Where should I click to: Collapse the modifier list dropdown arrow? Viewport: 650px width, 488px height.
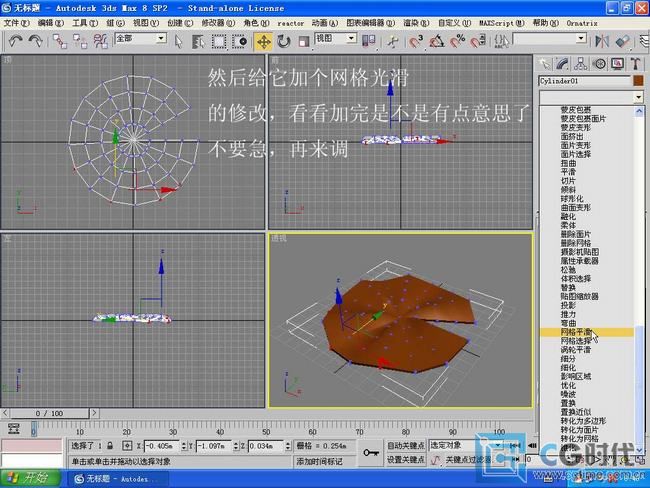pos(638,97)
